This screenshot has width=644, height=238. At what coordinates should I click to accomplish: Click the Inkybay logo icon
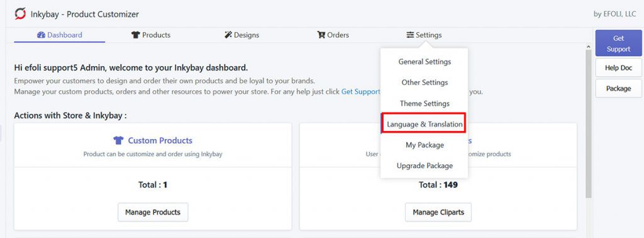[x=20, y=14]
